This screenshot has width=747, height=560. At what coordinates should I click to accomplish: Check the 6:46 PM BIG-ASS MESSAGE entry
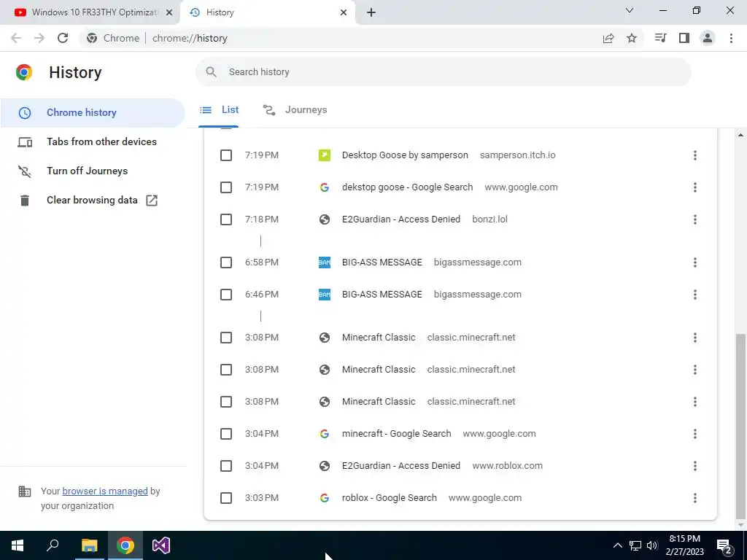[x=226, y=295]
